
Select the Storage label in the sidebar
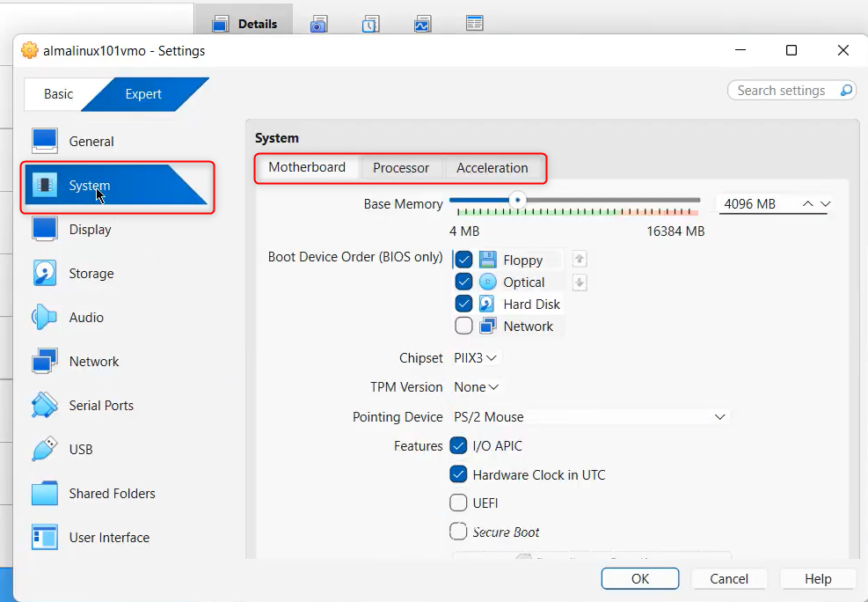(x=91, y=273)
